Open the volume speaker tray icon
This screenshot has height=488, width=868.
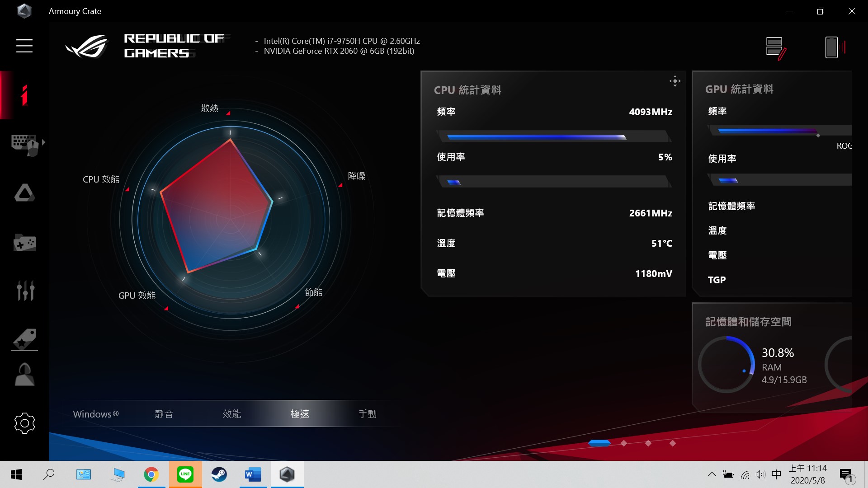pyautogui.click(x=760, y=474)
